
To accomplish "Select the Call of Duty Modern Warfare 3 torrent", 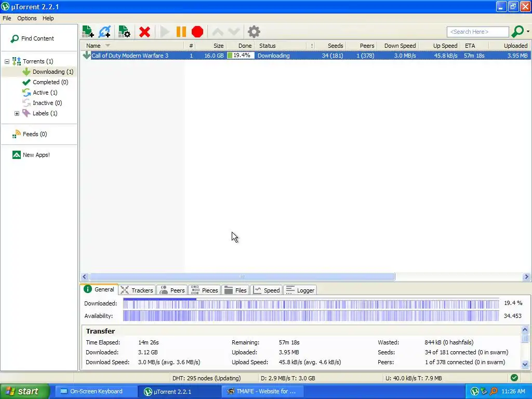I will click(305, 56).
